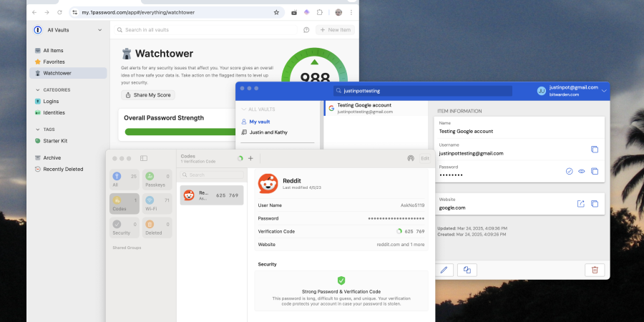
Task: Go forward in the Chrome browser
Action: [x=47, y=12]
